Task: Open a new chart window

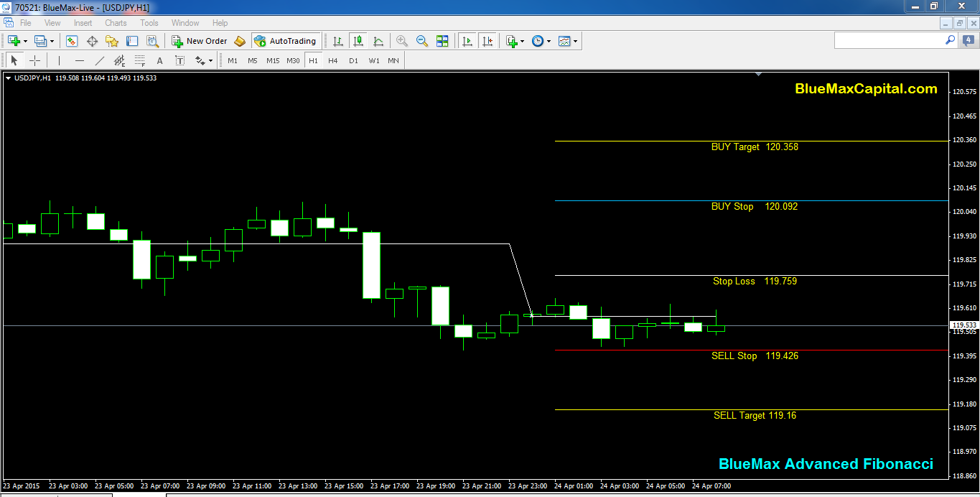Action: (x=14, y=41)
